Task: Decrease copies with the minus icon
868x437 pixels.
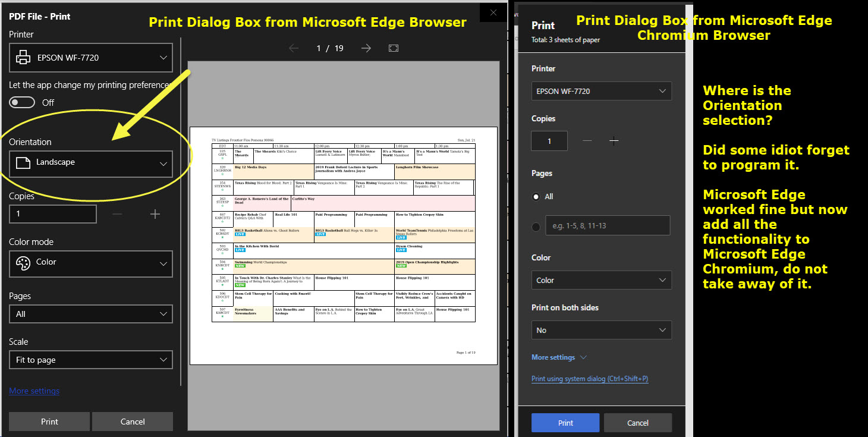Action: [x=117, y=214]
